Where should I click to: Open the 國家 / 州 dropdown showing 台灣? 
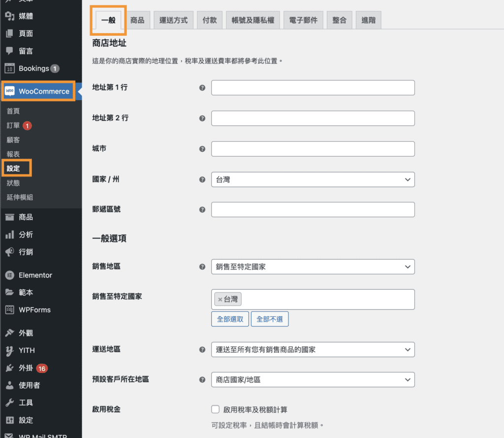coord(313,179)
